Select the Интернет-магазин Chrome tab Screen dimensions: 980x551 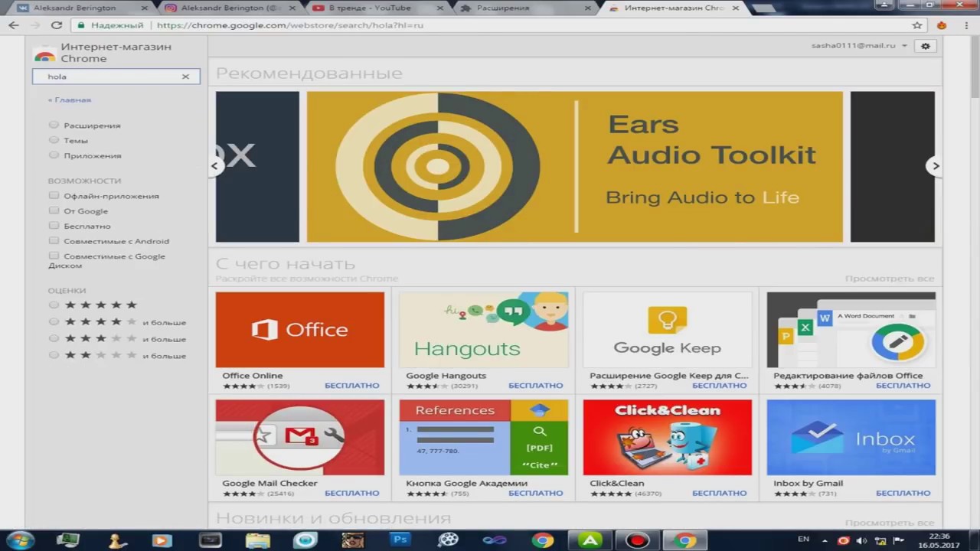[x=674, y=8]
